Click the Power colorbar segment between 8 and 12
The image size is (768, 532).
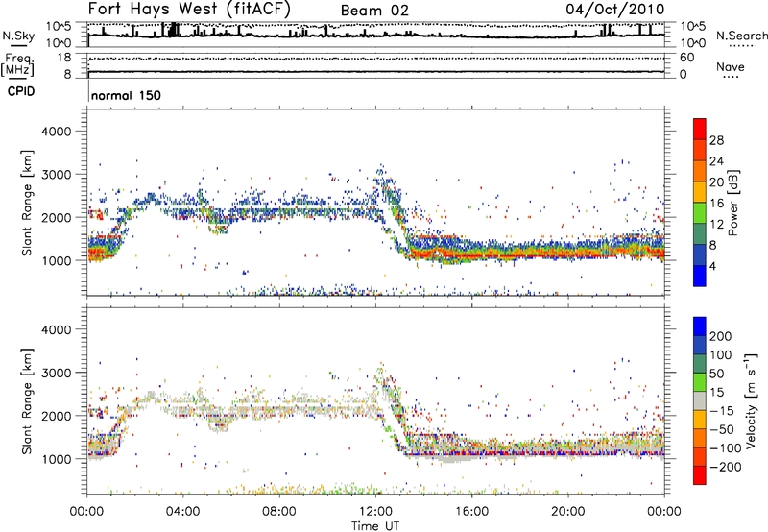(x=700, y=233)
